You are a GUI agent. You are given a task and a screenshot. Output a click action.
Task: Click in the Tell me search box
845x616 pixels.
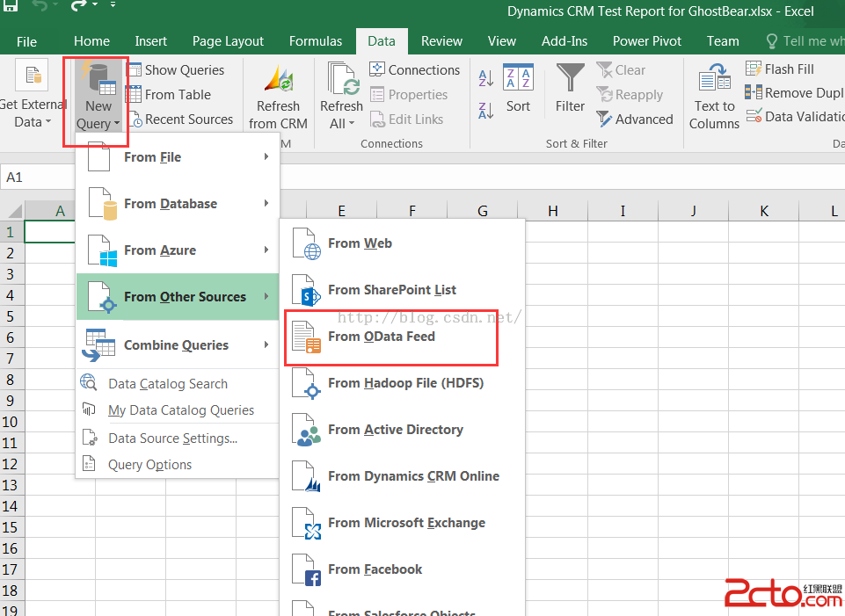click(x=805, y=41)
